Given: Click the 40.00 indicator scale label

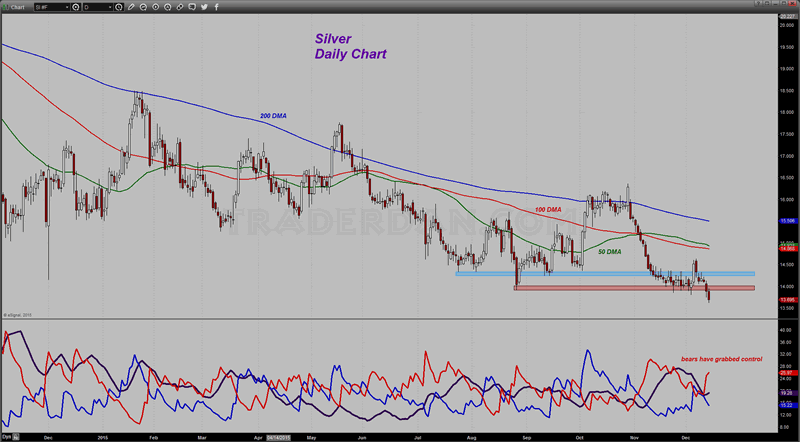Looking at the screenshot, I should point(786,330).
